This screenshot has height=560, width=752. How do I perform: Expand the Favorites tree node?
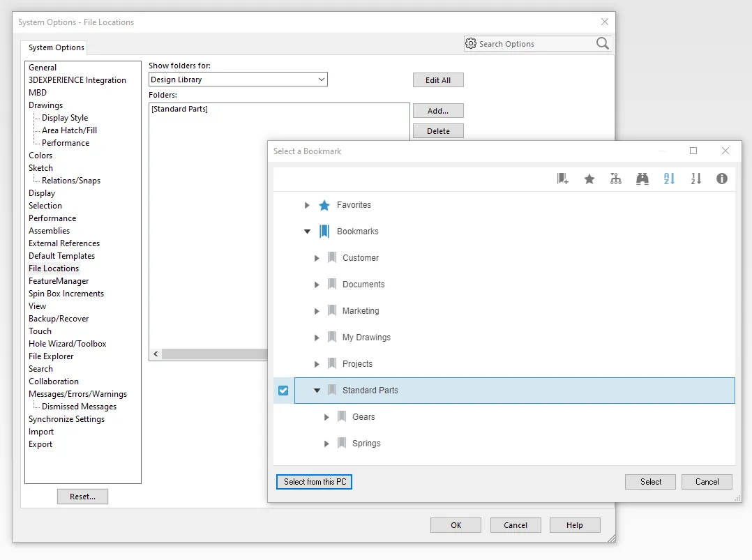click(x=307, y=205)
